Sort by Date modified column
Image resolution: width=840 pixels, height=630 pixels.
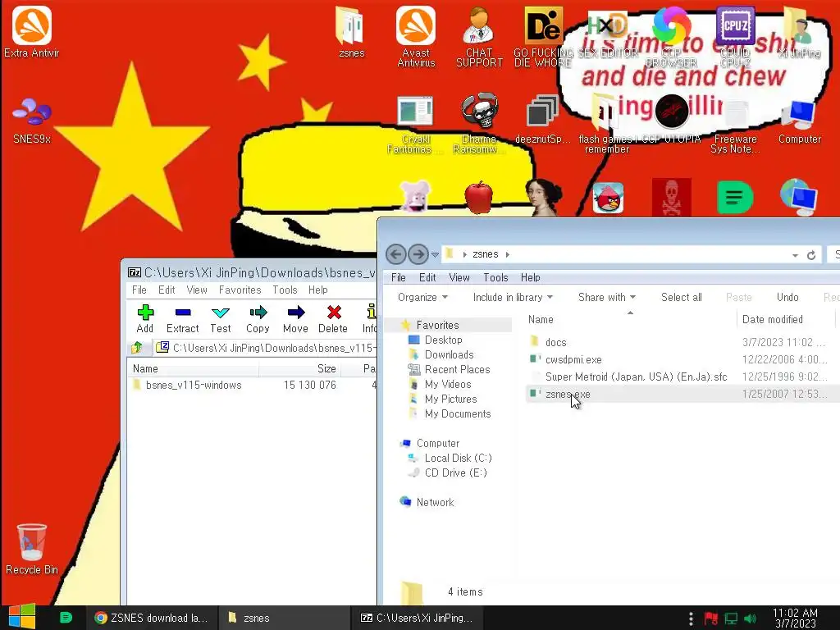785,319
